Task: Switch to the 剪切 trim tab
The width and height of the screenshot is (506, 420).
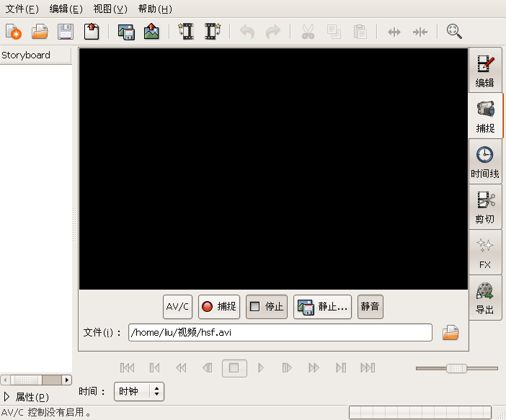Action: click(x=484, y=207)
